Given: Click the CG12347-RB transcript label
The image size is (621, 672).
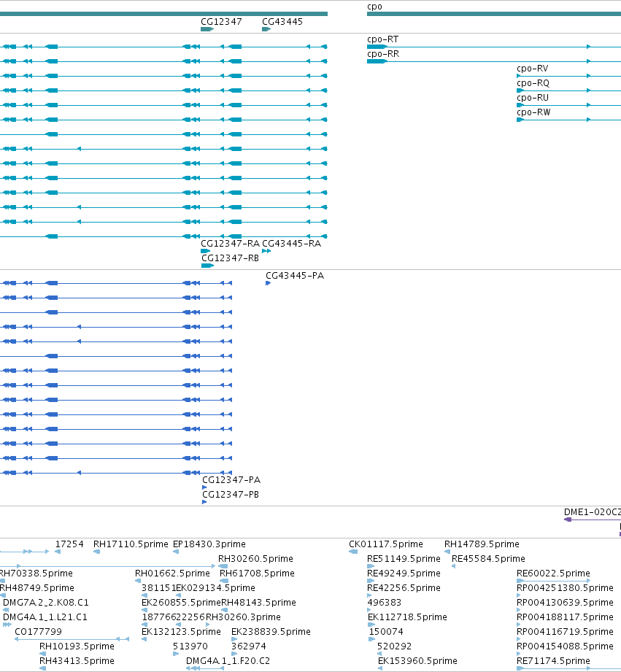Looking at the screenshot, I should coord(230,258).
